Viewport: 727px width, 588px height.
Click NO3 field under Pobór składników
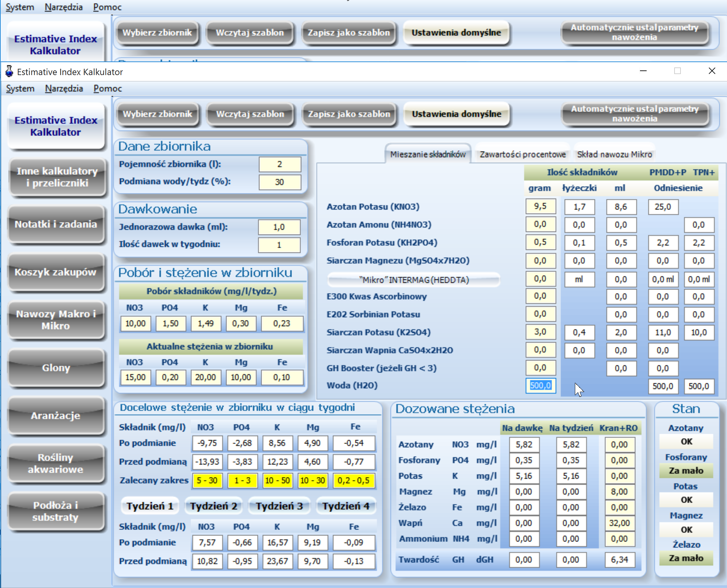tap(136, 324)
